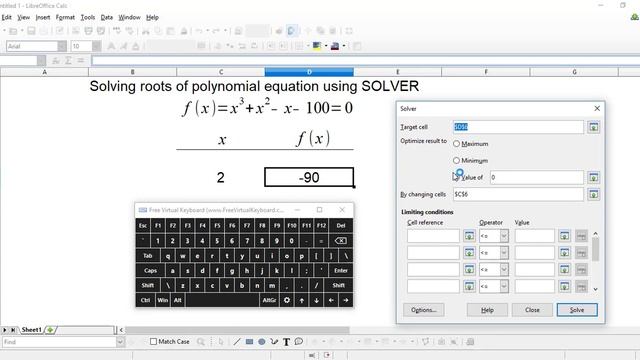Click the By changing cells input field
This screenshot has height=360, width=640.
tap(518, 194)
